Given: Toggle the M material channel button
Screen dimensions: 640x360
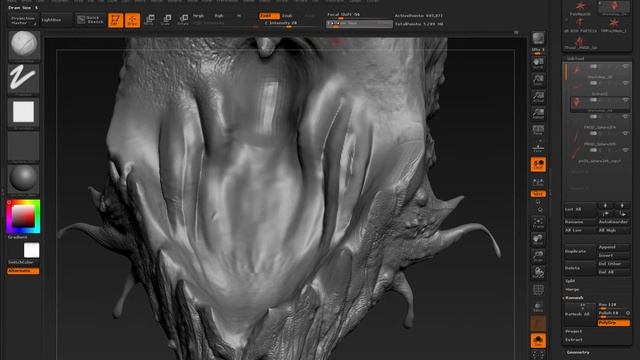Looking at the screenshot, I should 239,16.
